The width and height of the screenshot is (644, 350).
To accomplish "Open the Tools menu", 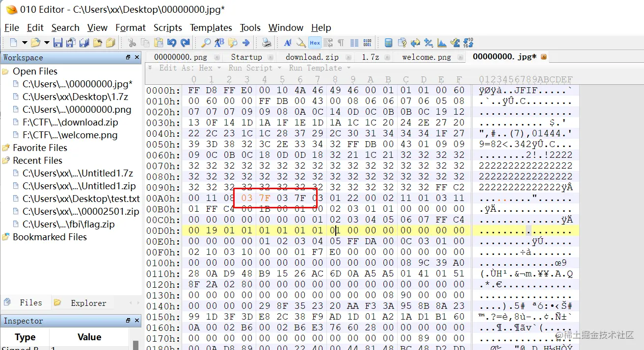I will coord(250,27).
